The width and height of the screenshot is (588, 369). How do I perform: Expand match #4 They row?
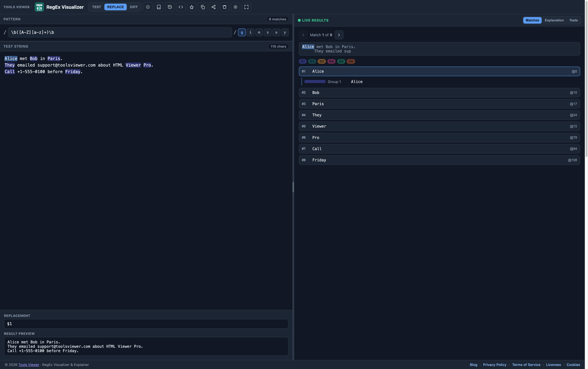(x=440, y=115)
